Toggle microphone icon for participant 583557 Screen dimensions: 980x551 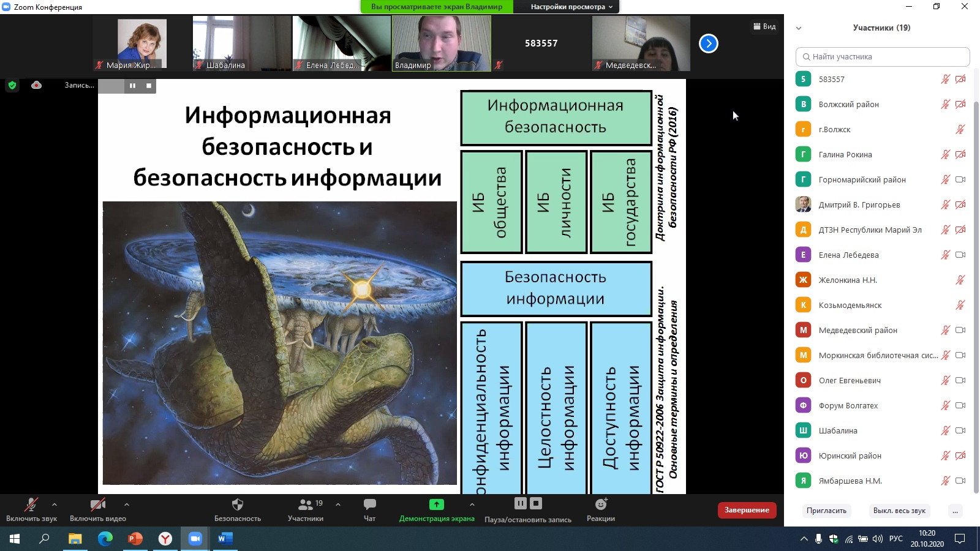point(946,79)
